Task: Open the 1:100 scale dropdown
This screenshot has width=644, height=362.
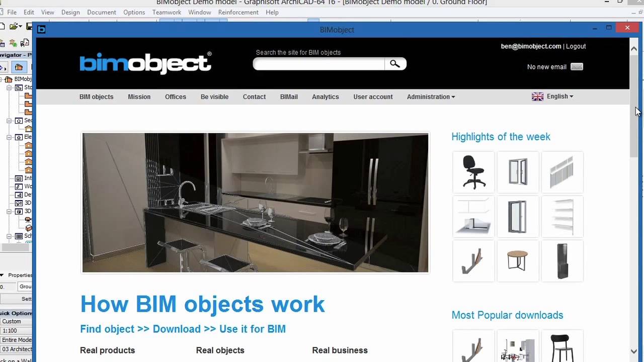Action: click(x=16, y=331)
